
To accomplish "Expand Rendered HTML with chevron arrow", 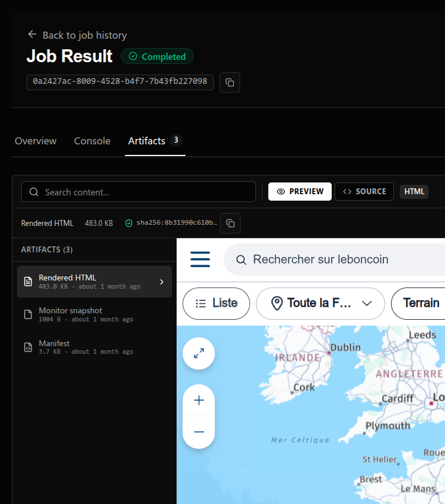I will [161, 282].
